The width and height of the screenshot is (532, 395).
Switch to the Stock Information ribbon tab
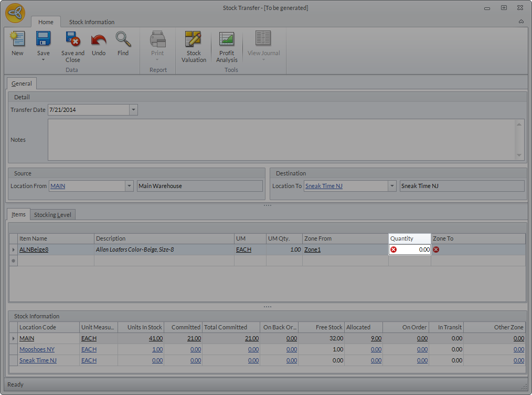tap(92, 22)
